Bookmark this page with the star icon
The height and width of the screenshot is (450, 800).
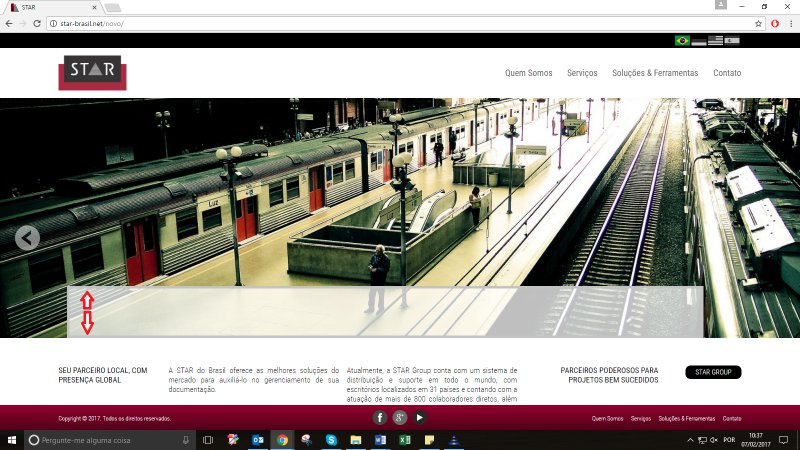[759, 22]
